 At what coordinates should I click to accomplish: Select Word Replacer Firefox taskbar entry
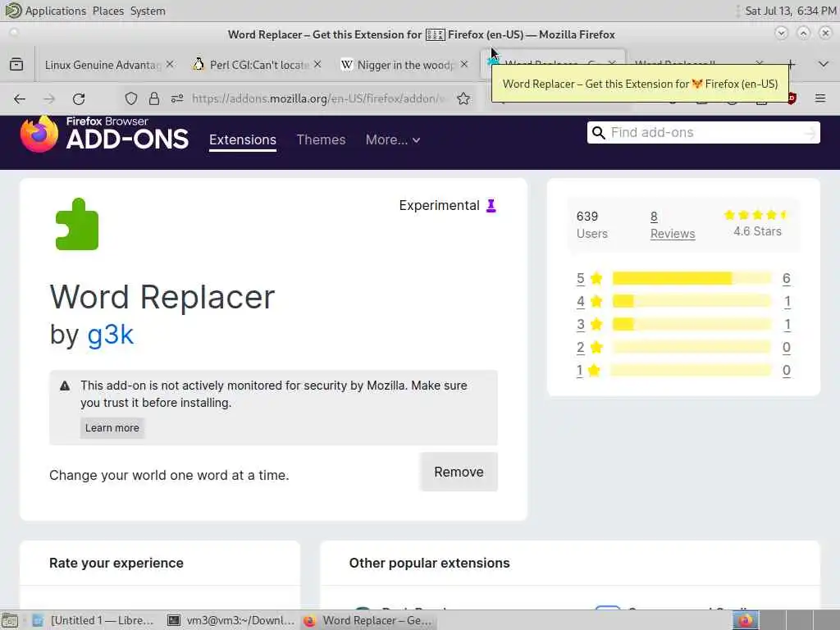[368, 620]
